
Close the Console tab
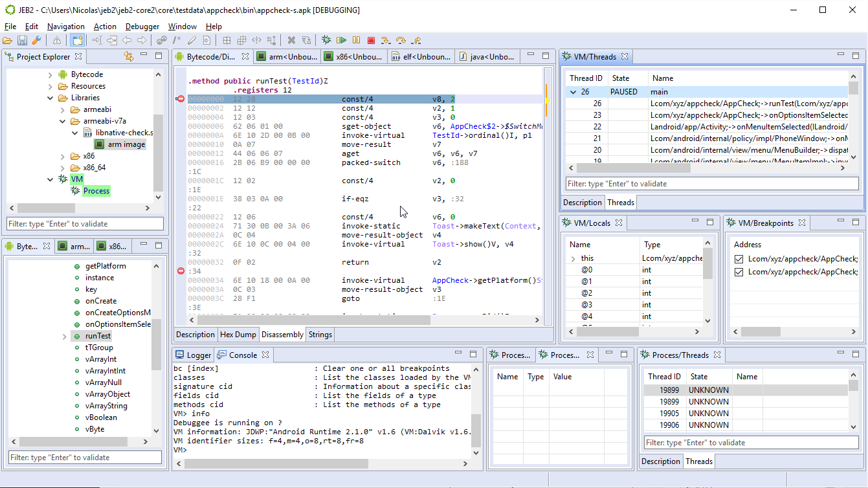(x=265, y=355)
